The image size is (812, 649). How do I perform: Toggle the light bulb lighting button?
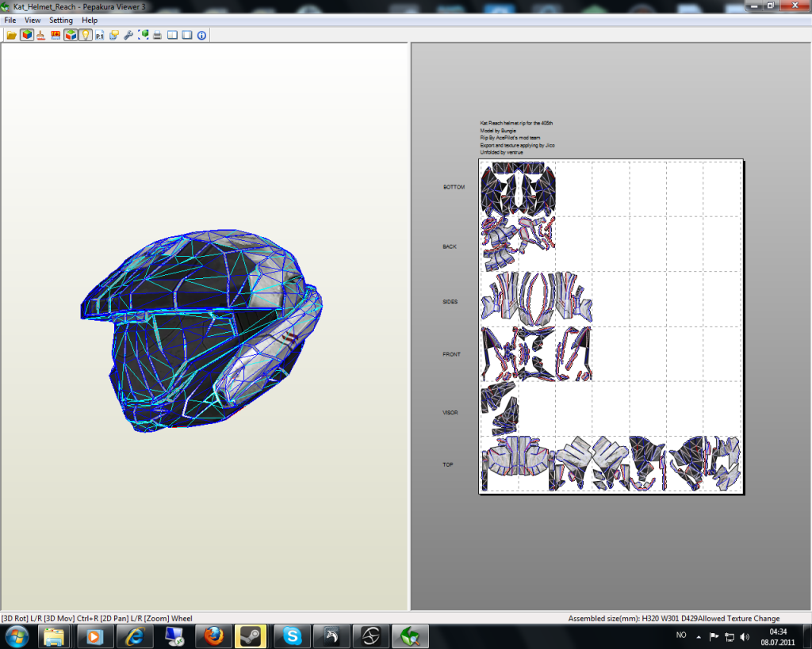click(x=85, y=35)
